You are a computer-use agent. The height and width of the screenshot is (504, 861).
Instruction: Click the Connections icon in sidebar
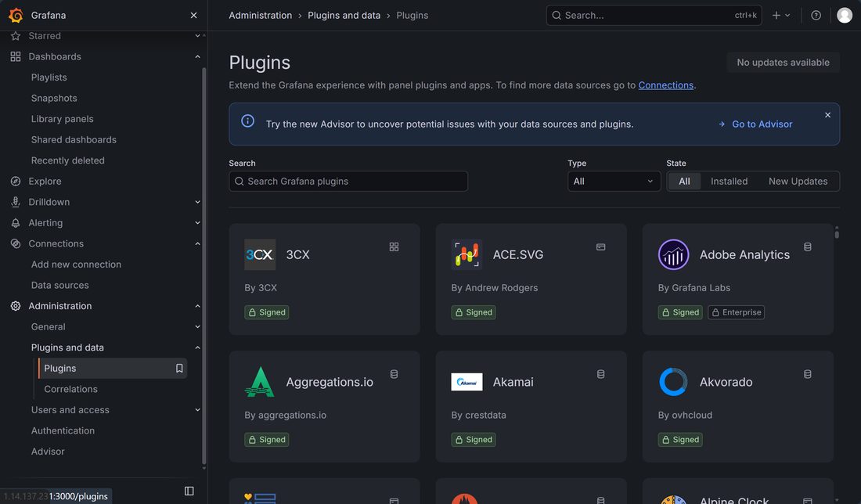(16, 243)
